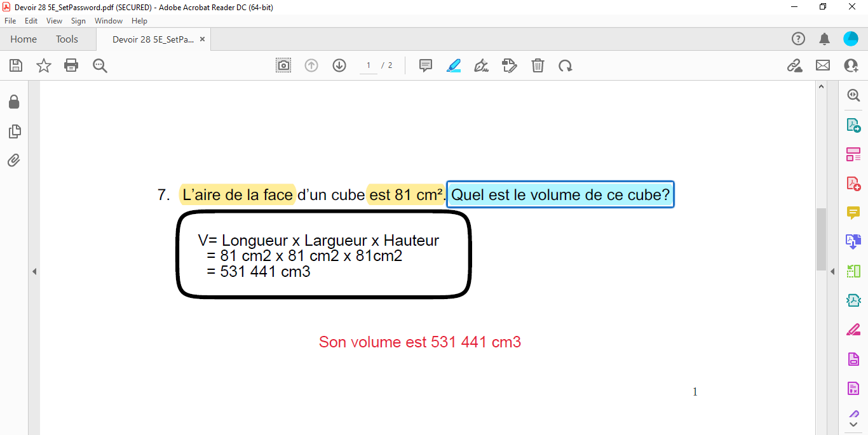Toggle the Highlight text tool
Image resolution: width=868 pixels, height=435 pixels.
453,65
